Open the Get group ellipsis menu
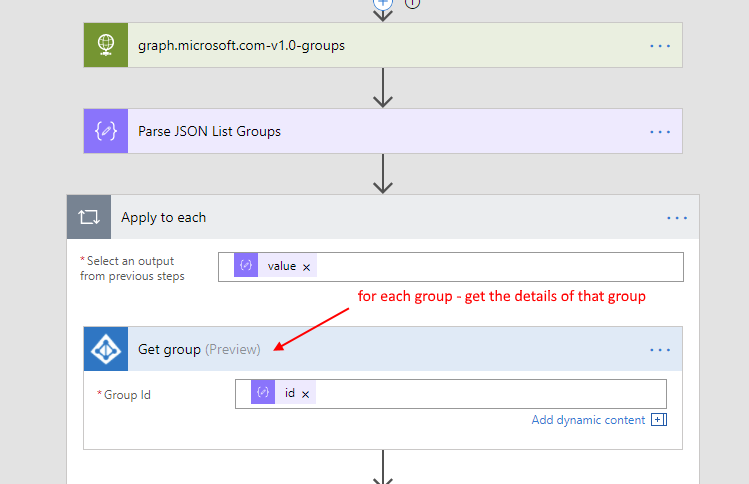The image size is (749, 484). tap(660, 349)
